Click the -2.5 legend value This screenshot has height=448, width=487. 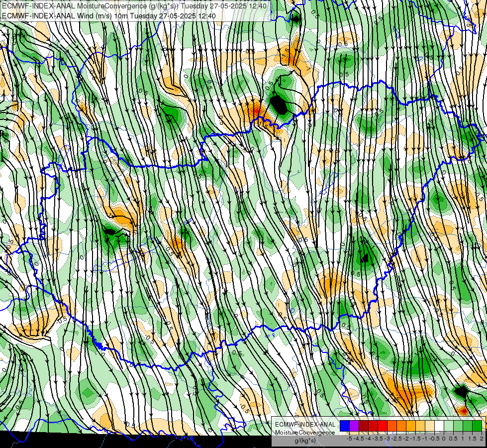coord(397,439)
